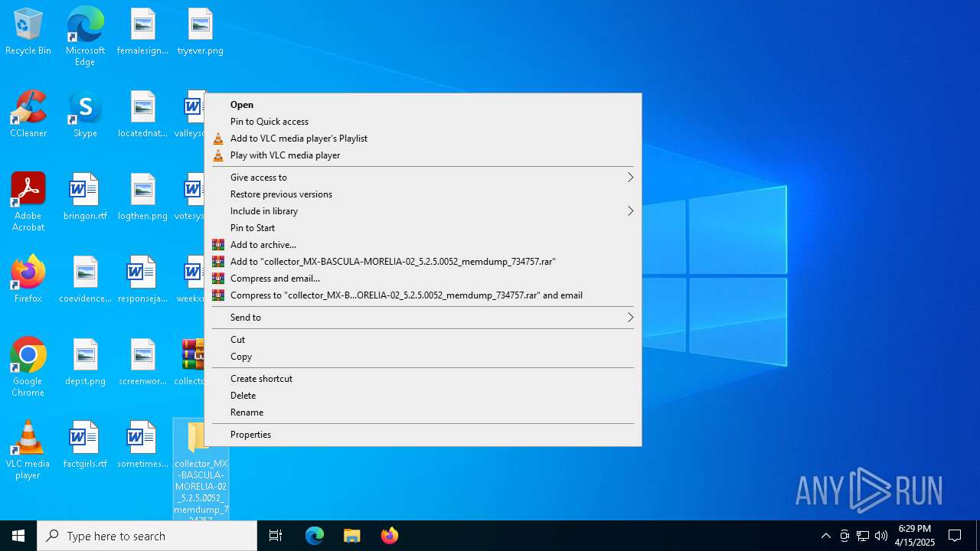980x551 pixels.
Task: Open Task View in the taskbar
Action: coord(276,536)
